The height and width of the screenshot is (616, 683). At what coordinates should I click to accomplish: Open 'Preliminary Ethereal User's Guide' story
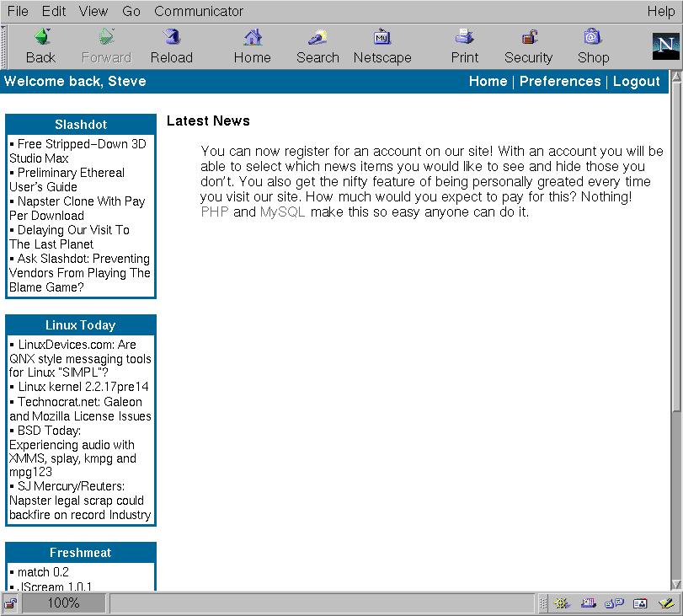(67, 179)
